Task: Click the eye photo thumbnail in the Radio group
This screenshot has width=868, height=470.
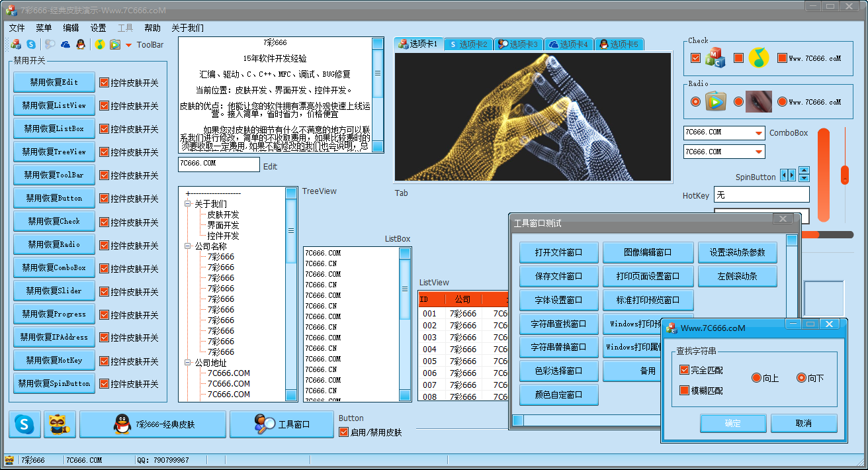Action: pos(759,101)
